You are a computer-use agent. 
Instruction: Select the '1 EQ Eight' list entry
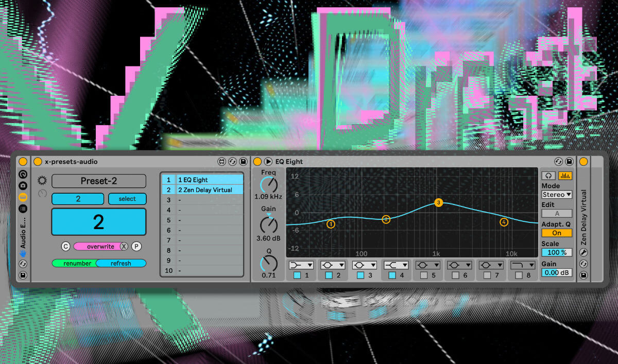pyautogui.click(x=209, y=180)
